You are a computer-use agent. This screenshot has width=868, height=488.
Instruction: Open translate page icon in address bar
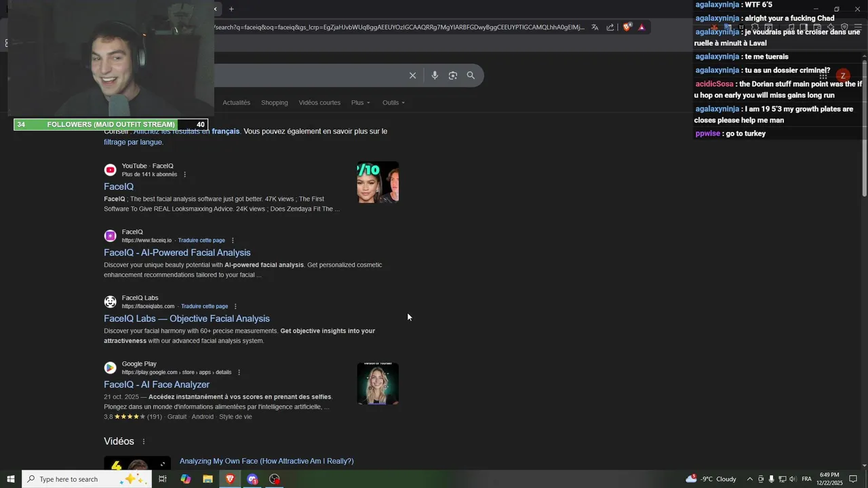coord(595,27)
